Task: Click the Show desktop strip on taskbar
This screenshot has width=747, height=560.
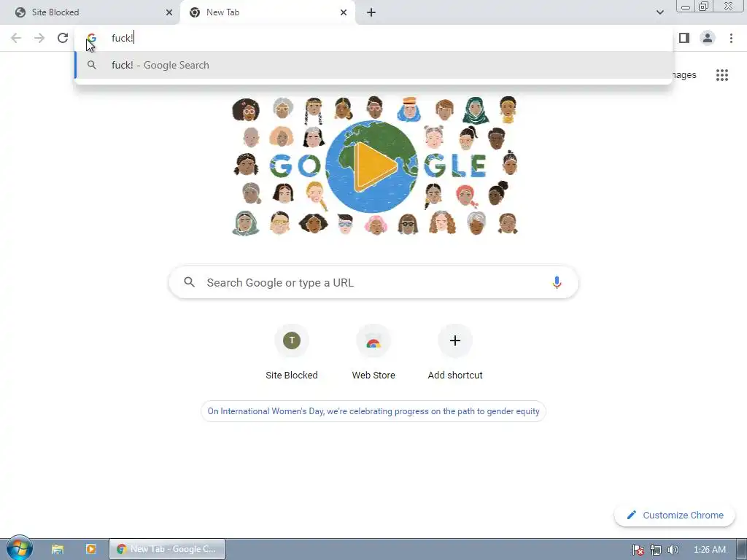Action: click(742, 549)
